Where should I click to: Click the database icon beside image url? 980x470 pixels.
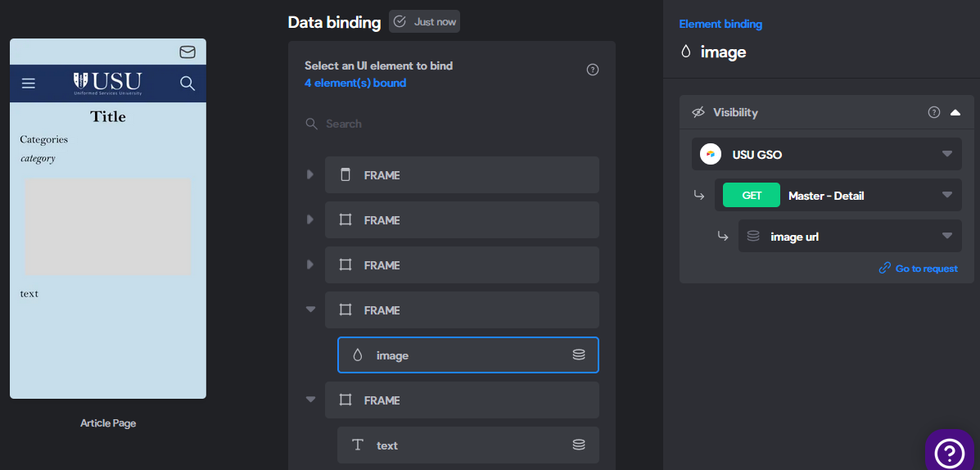(753, 237)
